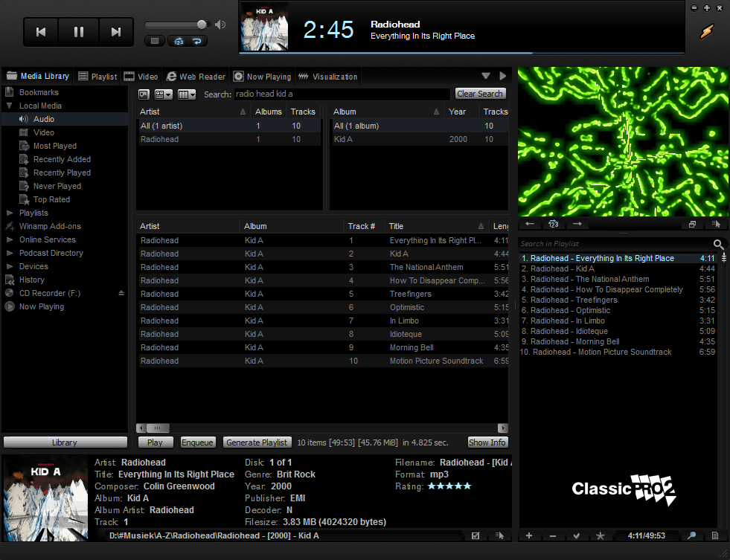Remove items with the playlist minus button
Screen dimensions: 730x560
[x=553, y=535]
